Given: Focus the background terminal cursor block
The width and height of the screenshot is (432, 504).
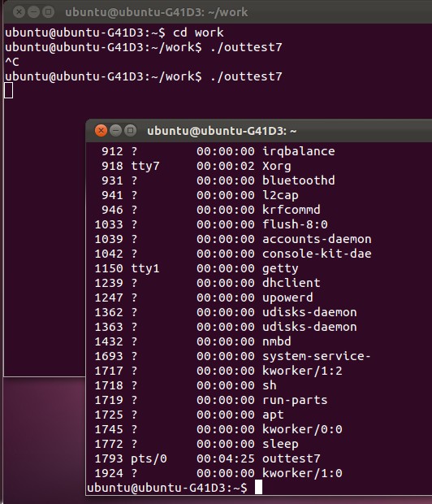Looking at the screenshot, I should pyautogui.click(x=9, y=90).
